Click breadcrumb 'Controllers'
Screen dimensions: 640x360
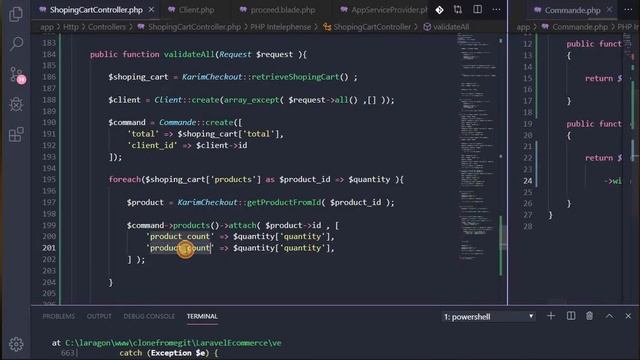point(107,27)
